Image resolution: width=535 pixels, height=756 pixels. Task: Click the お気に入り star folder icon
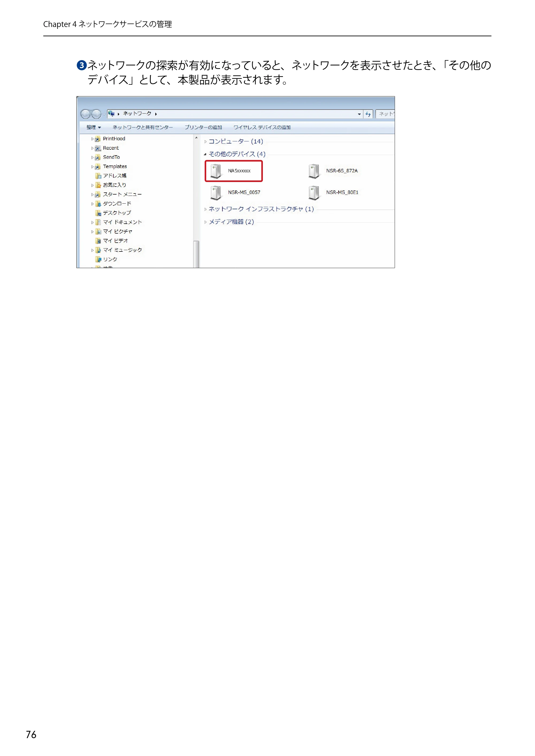click(98, 185)
